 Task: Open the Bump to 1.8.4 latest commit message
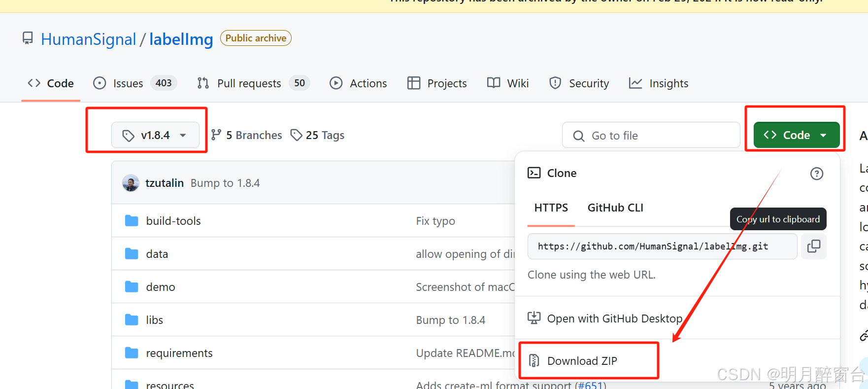pos(225,183)
